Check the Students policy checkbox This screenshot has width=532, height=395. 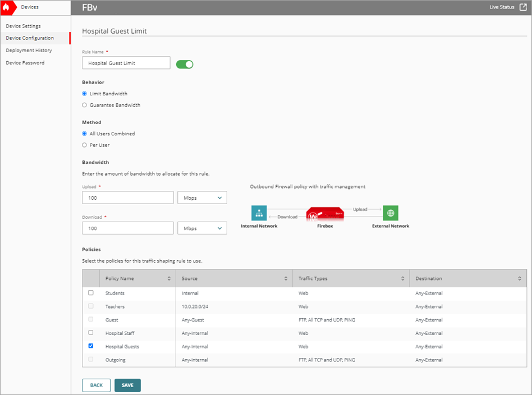coord(91,292)
